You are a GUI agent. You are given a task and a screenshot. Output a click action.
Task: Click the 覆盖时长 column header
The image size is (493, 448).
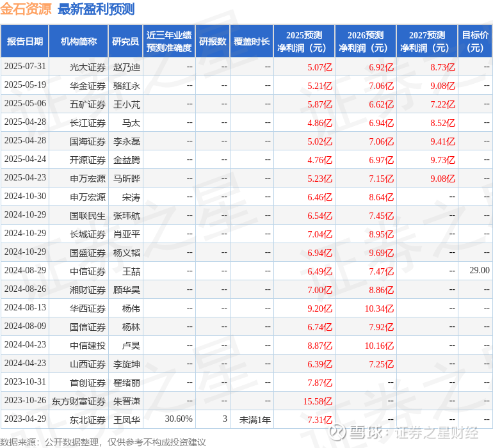[252, 41]
